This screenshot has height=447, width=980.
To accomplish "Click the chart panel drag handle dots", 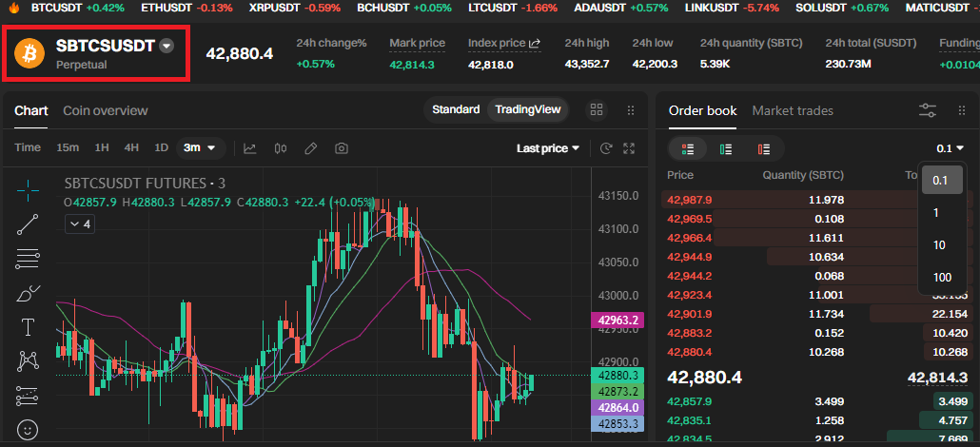I will 631,110.
